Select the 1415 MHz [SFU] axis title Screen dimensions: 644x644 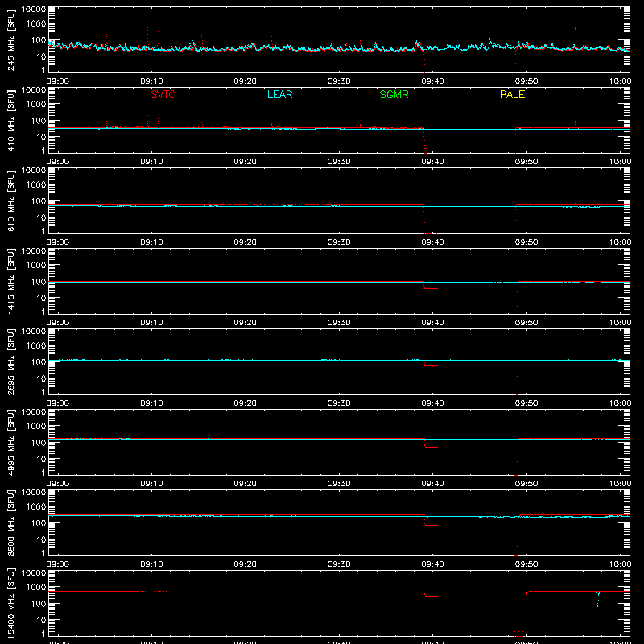10,281
